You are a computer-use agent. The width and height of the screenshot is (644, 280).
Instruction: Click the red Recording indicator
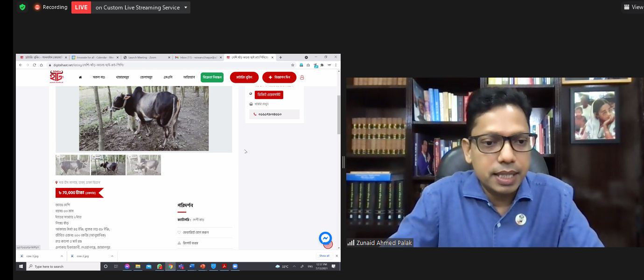click(x=50, y=7)
